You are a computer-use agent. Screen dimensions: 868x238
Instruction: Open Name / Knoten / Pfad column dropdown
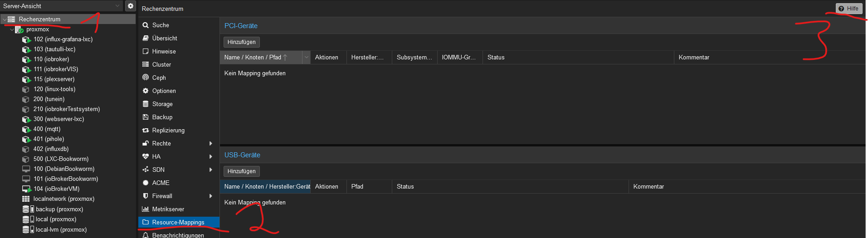click(306, 58)
